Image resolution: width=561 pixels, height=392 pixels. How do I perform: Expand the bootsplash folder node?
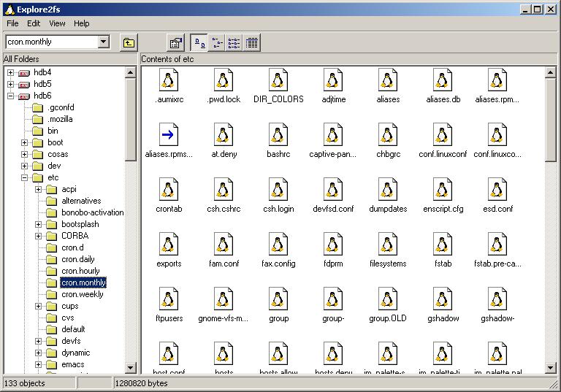[x=38, y=225]
